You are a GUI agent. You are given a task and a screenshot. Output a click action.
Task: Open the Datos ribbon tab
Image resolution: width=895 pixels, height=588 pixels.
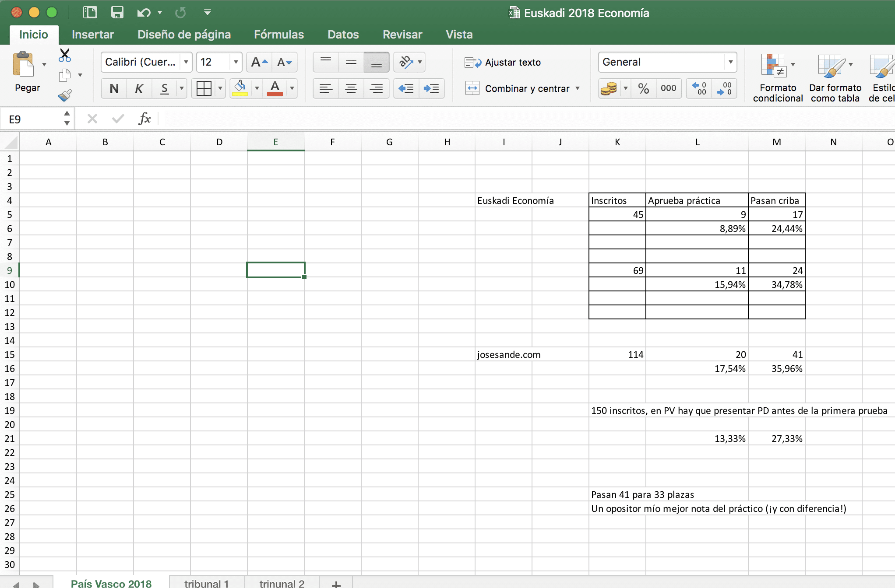click(x=343, y=35)
